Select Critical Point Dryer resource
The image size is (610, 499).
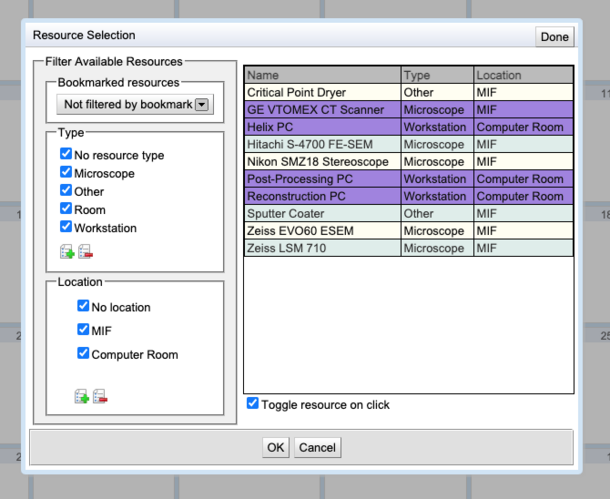[409, 93]
